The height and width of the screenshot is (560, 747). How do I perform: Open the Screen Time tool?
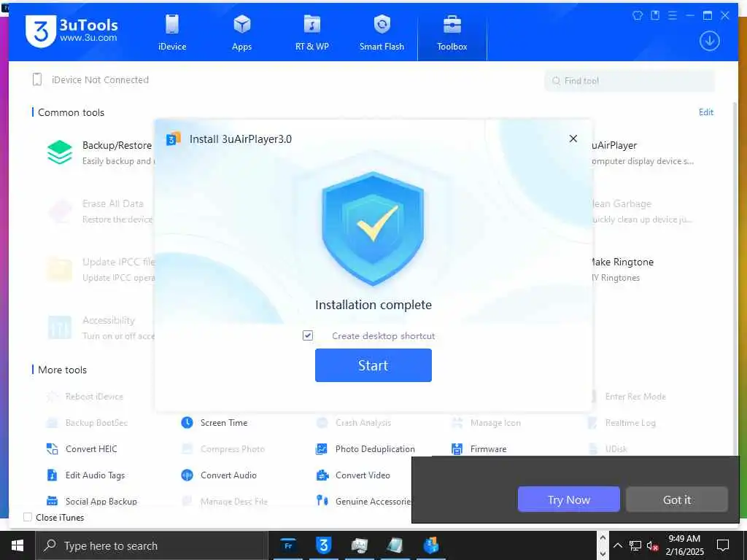click(214, 423)
